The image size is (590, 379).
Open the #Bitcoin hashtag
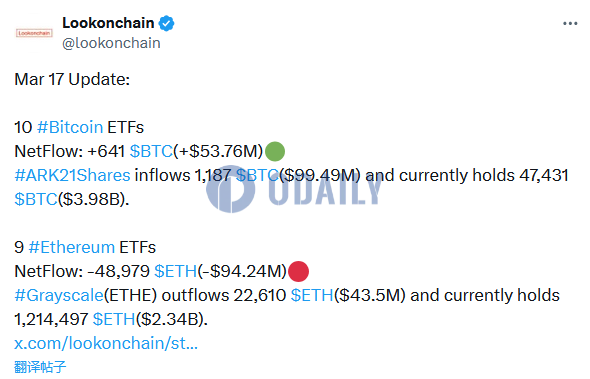pyautogui.click(x=70, y=127)
